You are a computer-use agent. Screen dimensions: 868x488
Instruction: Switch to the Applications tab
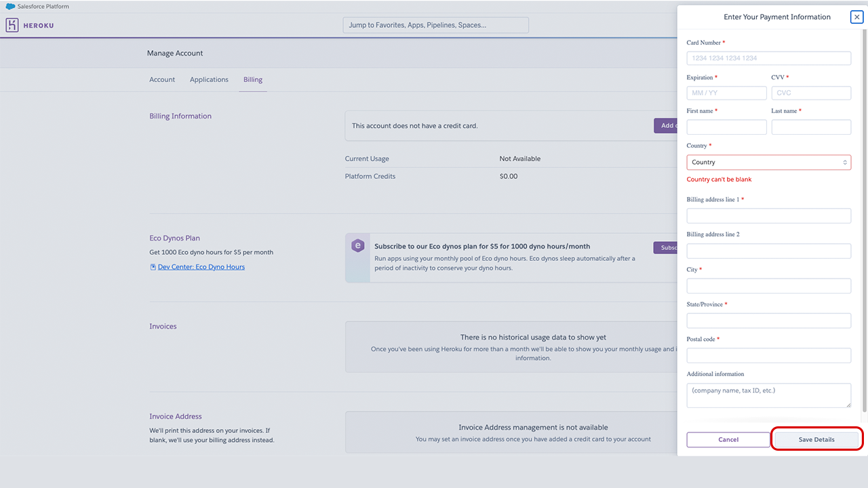click(209, 79)
